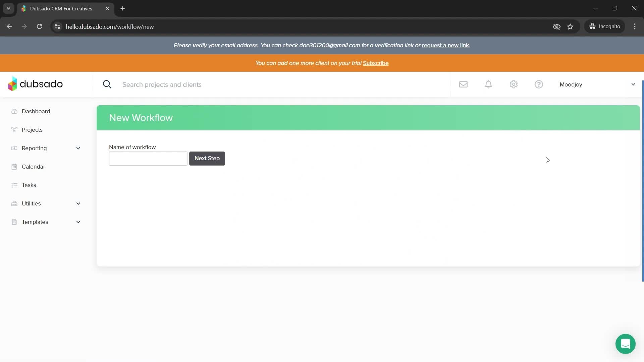Expand the Reporting menu chevron
644x362 pixels.
78,148
